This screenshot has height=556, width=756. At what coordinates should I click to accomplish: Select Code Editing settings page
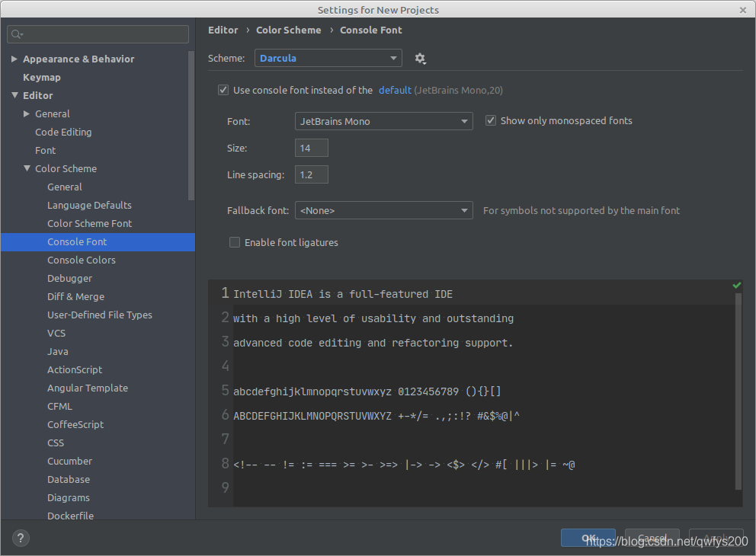point(63,132)
